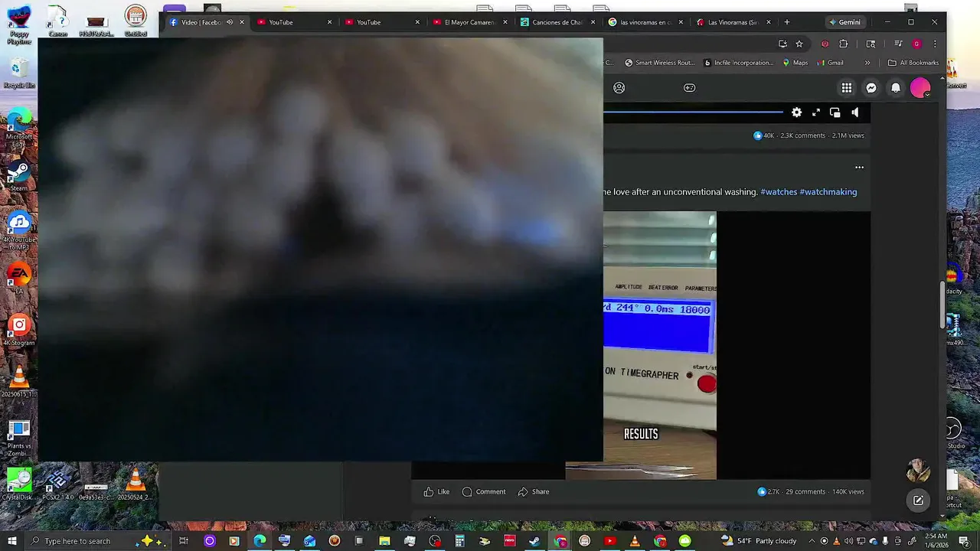The height and width of the screenshot is (551, 980).
Task: Open the Steam desktop shortcut
Action: tap(19, 176)
